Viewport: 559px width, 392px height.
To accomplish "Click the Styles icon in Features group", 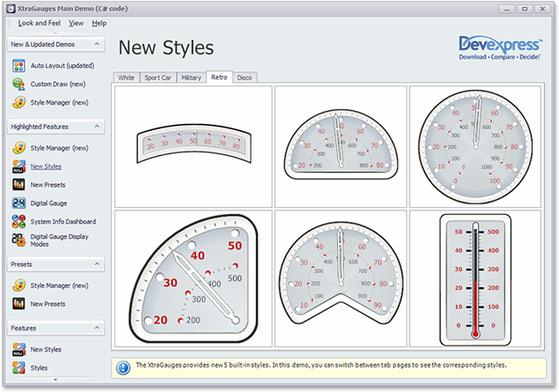I will [x=18, y=368].
